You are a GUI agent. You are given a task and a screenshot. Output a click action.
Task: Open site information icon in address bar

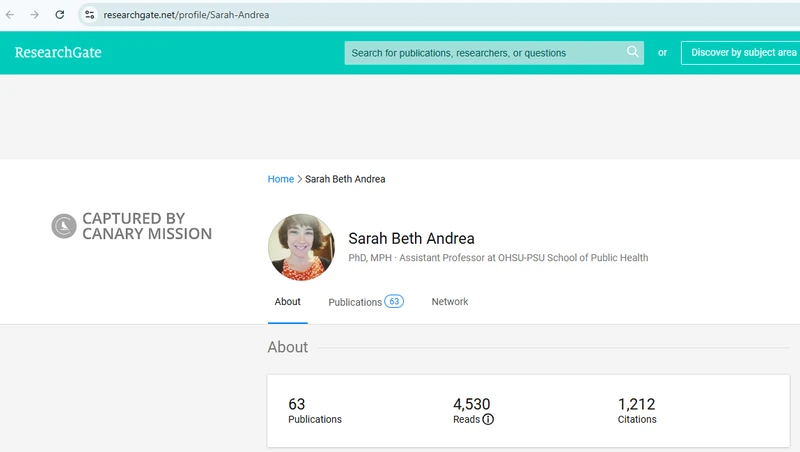pos(89,15)
